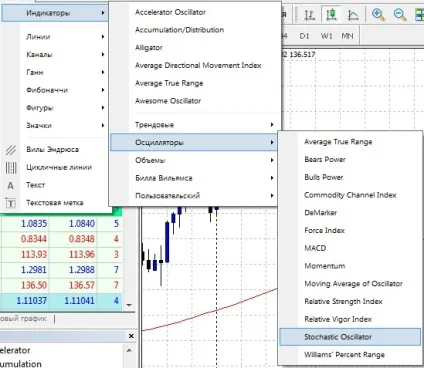Switch chart to candlestick view
424x368 pixels.
331,15
